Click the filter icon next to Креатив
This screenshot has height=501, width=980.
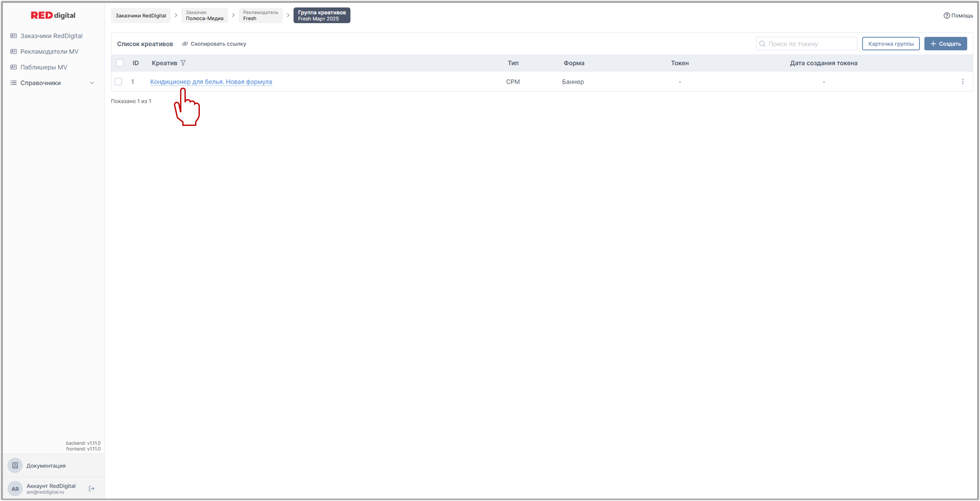(183, 63)
